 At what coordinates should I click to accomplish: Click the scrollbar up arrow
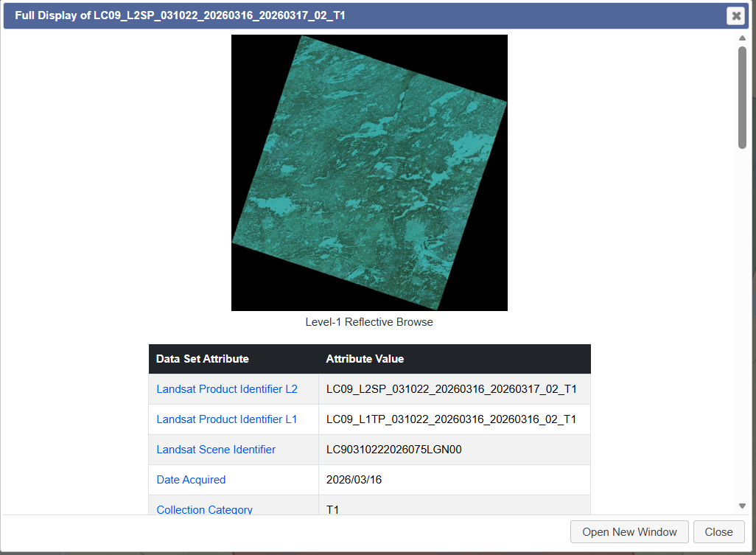(x=743, y=38)
